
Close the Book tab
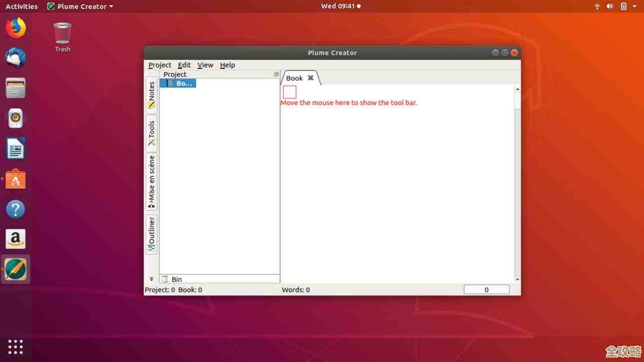[310, 78]
